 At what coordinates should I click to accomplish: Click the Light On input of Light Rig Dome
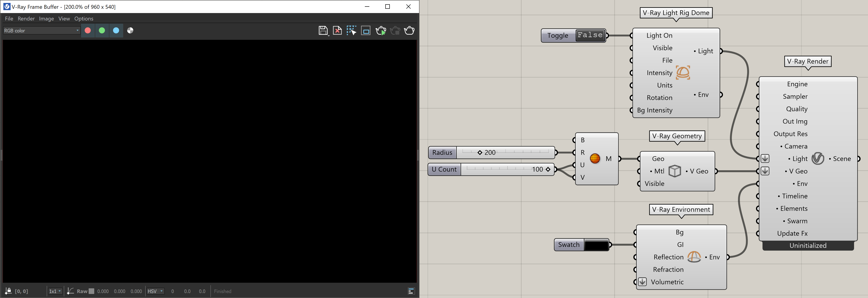(659, 35)
